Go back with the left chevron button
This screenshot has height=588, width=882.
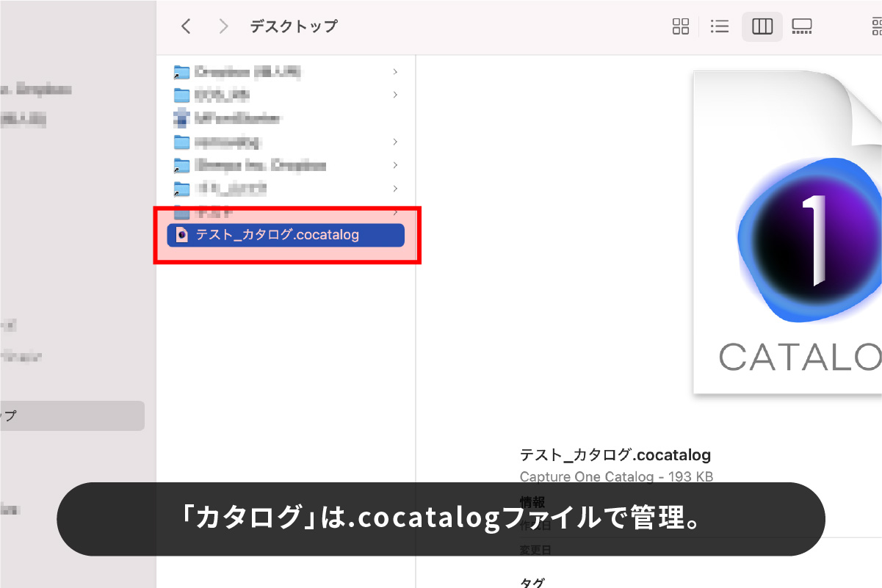tap(186, 26)
